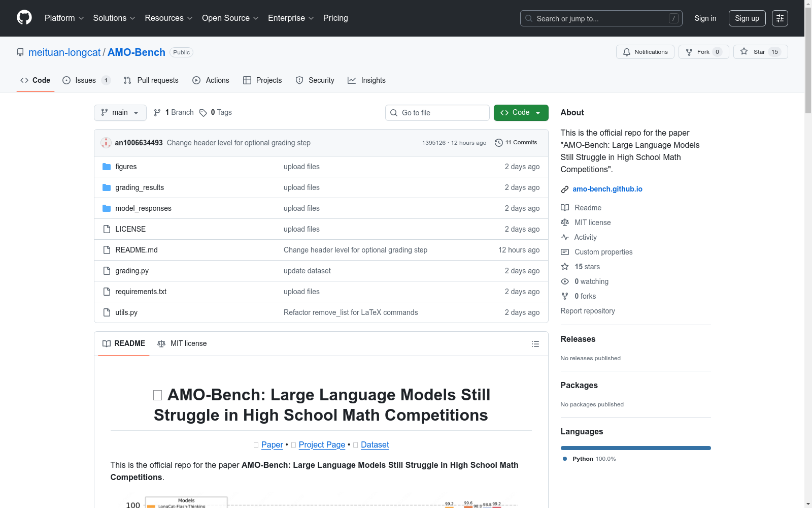812x508 pixels.
Task: Click the link icon beside amo-bench.github.io
Action: click(x=565, y=189)
